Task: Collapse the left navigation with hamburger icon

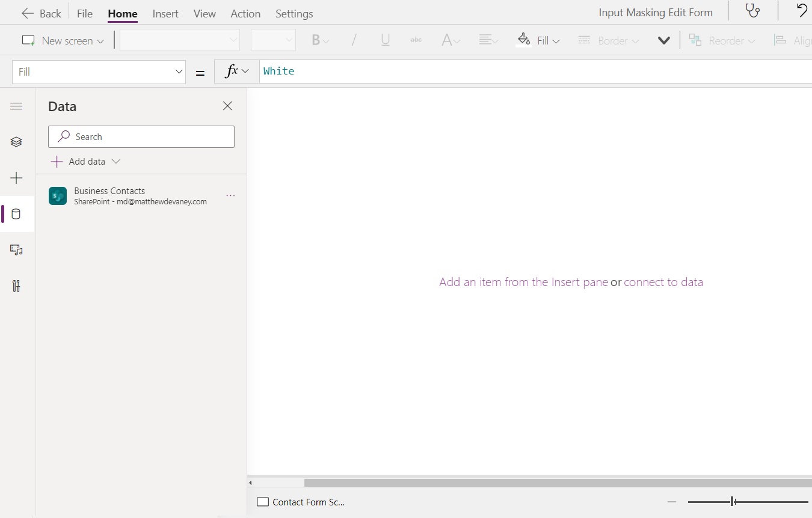Action: (x=16, y=106)
